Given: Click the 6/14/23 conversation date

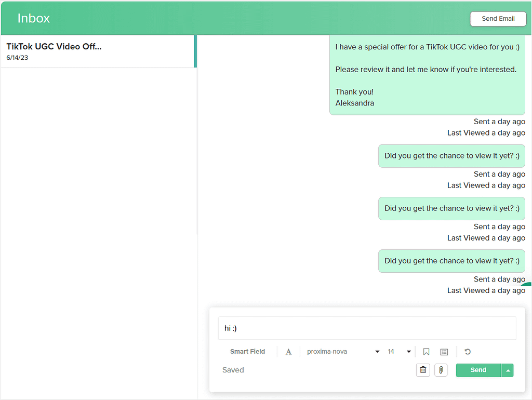Looking at the screenshot, I should 17,58.
